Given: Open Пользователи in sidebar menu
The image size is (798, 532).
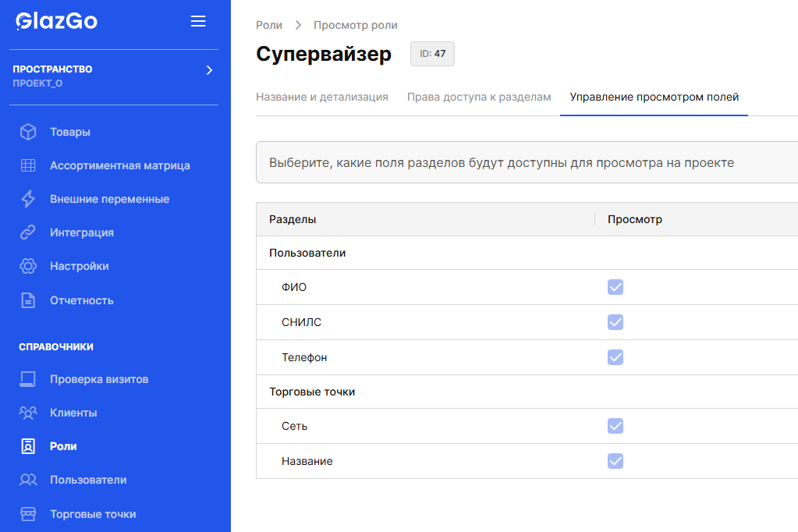Looking at the screenshot, I should coord(88,480).
